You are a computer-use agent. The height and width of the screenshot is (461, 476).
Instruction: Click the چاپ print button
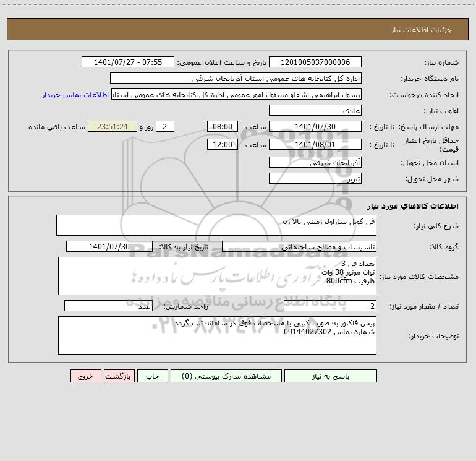click(x=153, y=376)
